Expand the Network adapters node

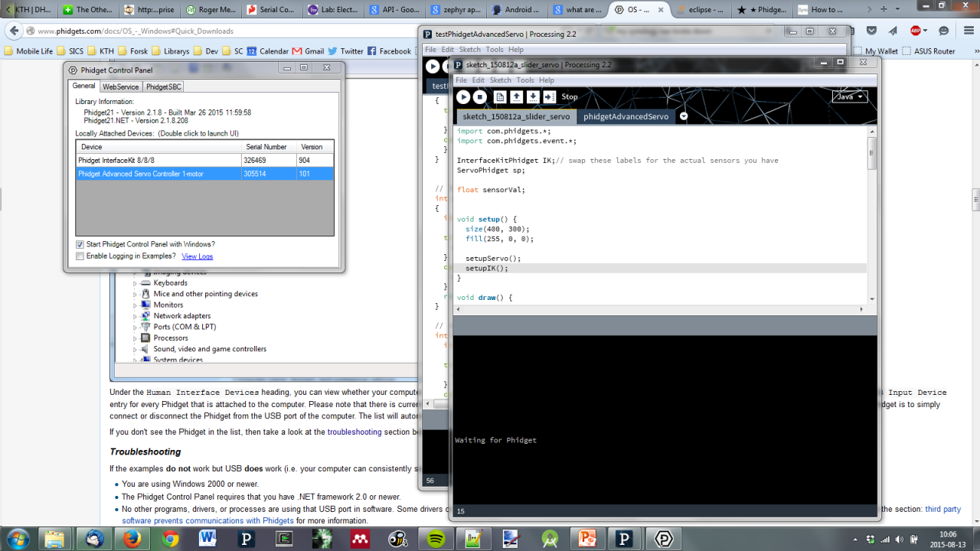[x=136, y=316]
